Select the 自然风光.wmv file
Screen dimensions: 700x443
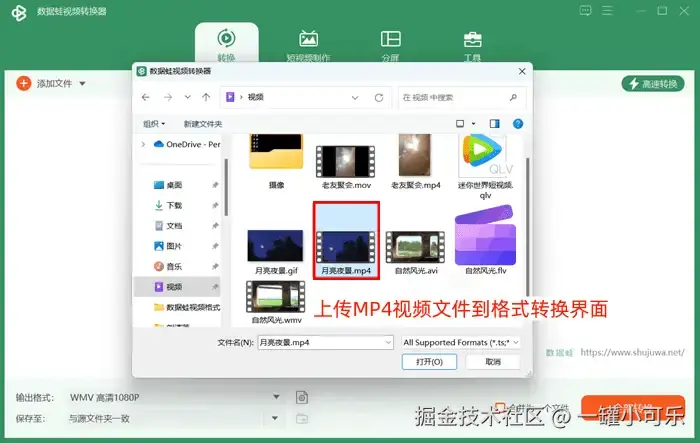276,302
